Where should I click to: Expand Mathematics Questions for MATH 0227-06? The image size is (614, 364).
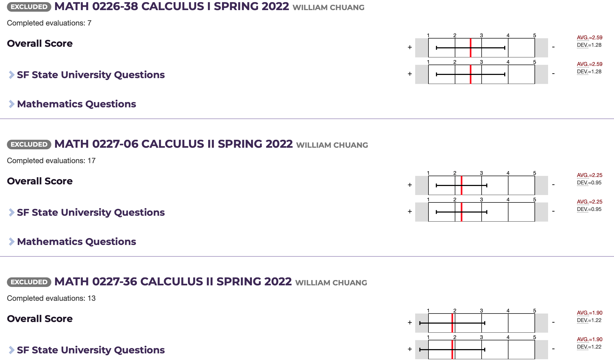[x=77, y=242]
